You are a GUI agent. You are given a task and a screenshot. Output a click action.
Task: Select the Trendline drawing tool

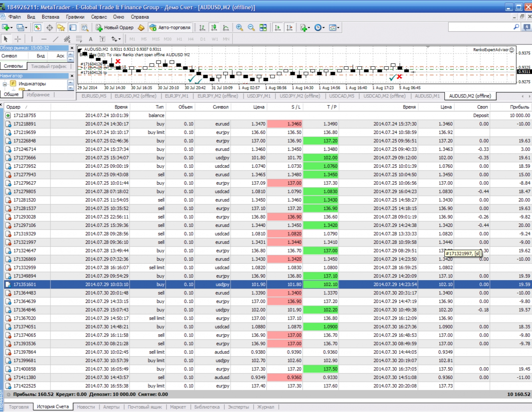pos(56,39)
